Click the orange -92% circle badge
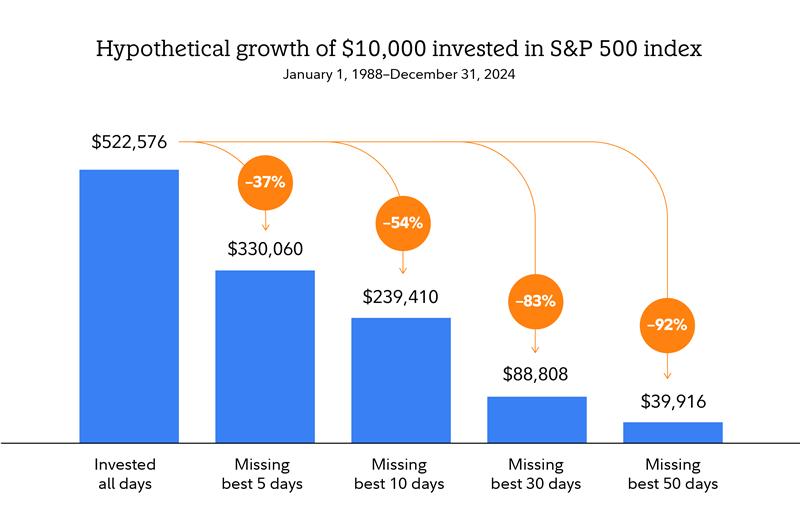 click(x=666, y=324)
